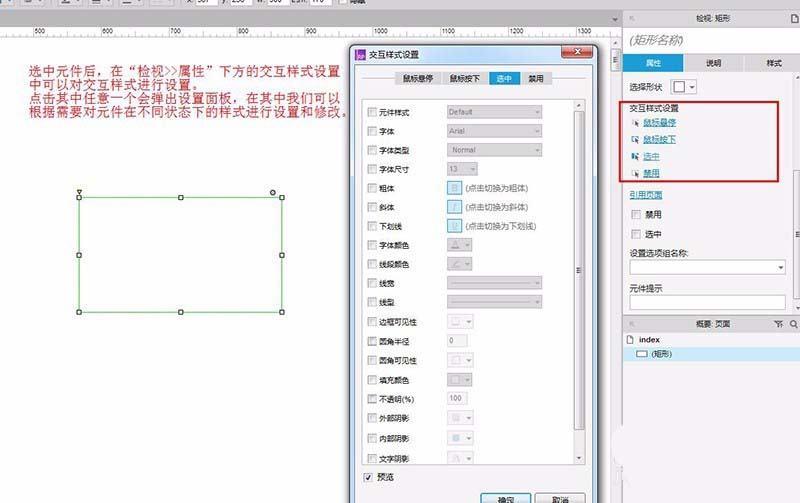800x503 pixels.
Task: Click mouse hover icon beside 鼠标悬停 link
Action: click(635, 122)
